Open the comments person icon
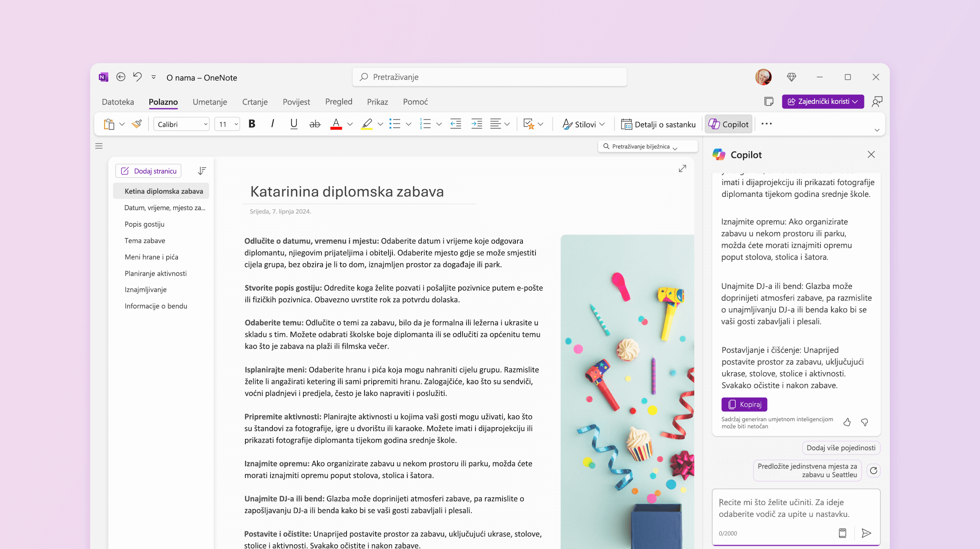980x549 pixels. point(877,102)
